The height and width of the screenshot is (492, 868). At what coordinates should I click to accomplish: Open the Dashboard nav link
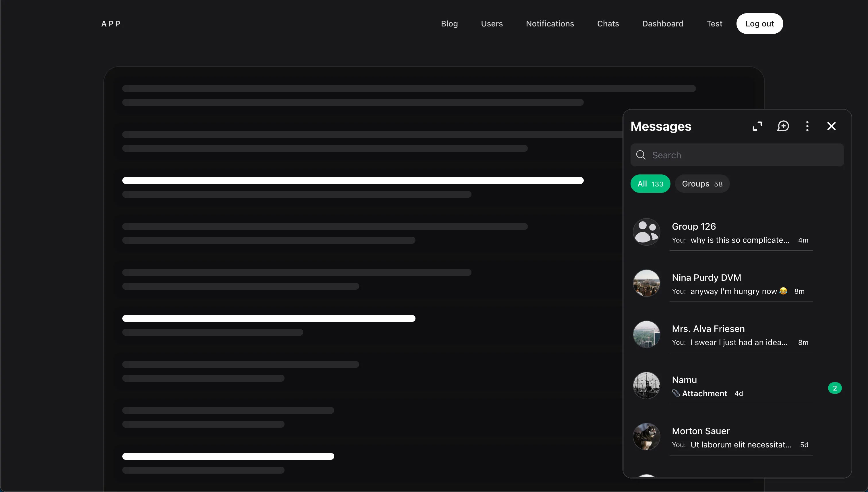[x=662, y=24]
